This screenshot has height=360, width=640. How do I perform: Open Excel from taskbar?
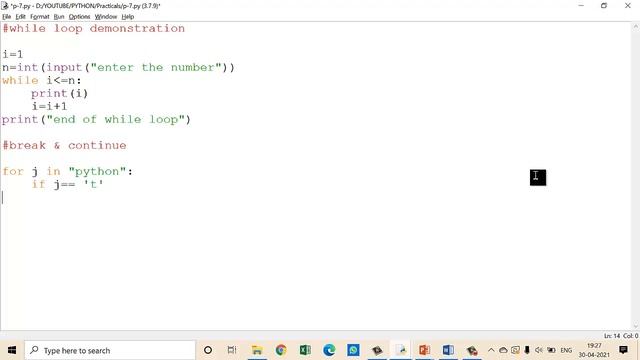point(305,350)
